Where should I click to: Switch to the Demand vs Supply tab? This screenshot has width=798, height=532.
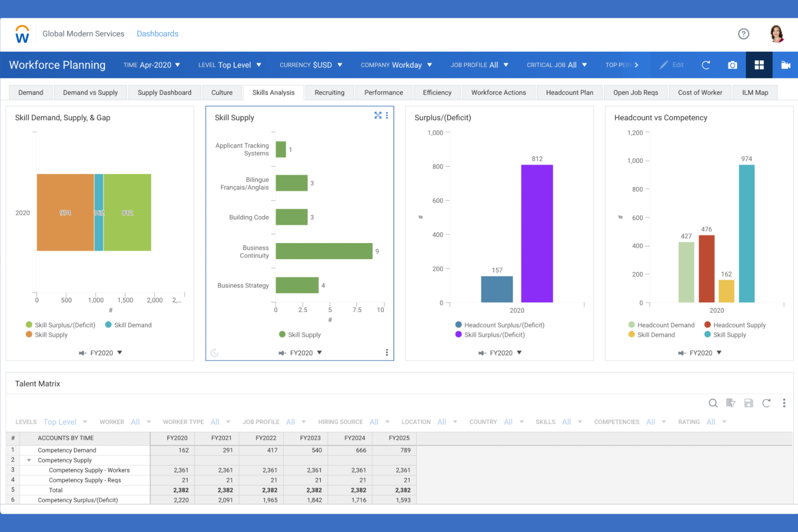tap(91, 93)
